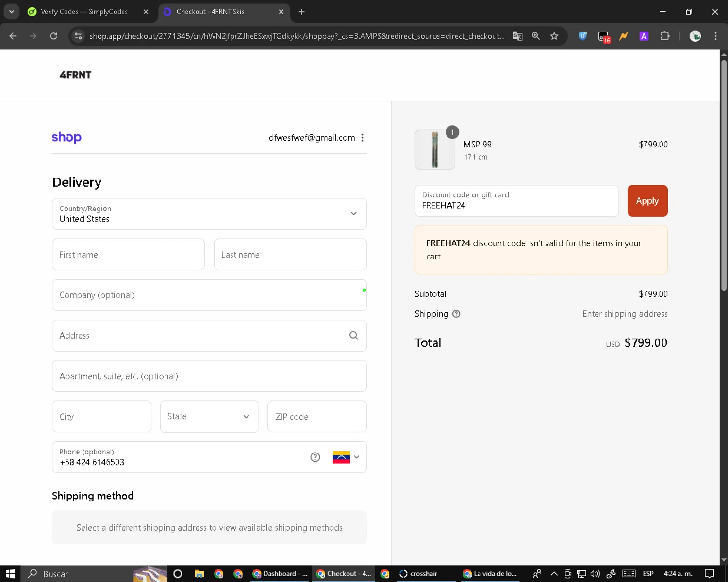Bookmark this page with the star icon
728x582 pixels.
554,36
